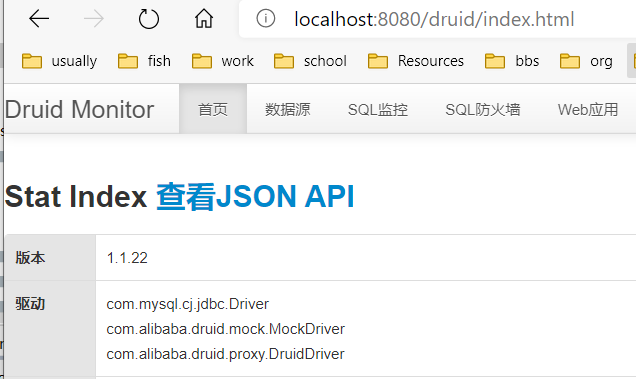Viewport: 636px width, 379px height.
Task: Open the Resources bookmarks folder
Action: tap(416, 61)
